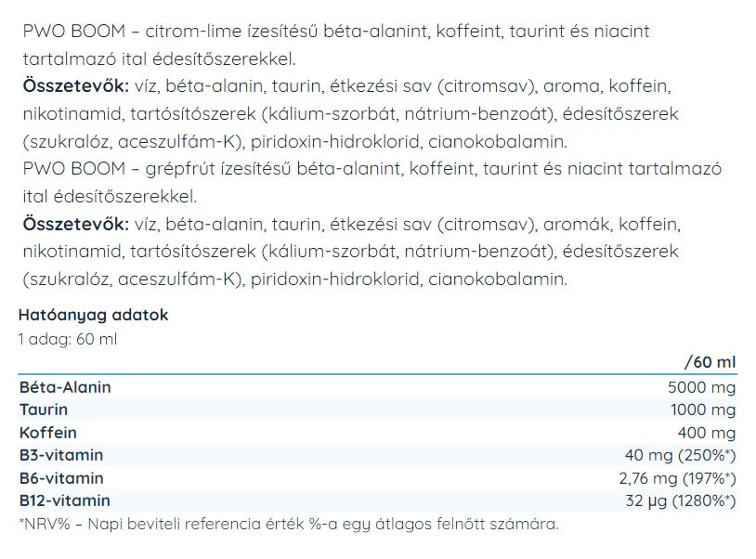Click the B6-vitamin row label
This screenshot has width=756, height=559.
tap(61, 478)
